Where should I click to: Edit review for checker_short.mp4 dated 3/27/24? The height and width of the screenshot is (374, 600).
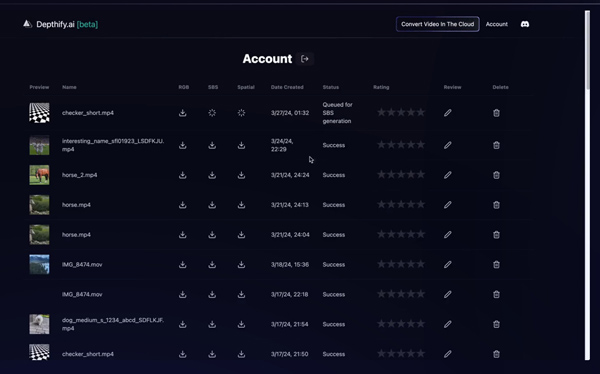point(448,113)
